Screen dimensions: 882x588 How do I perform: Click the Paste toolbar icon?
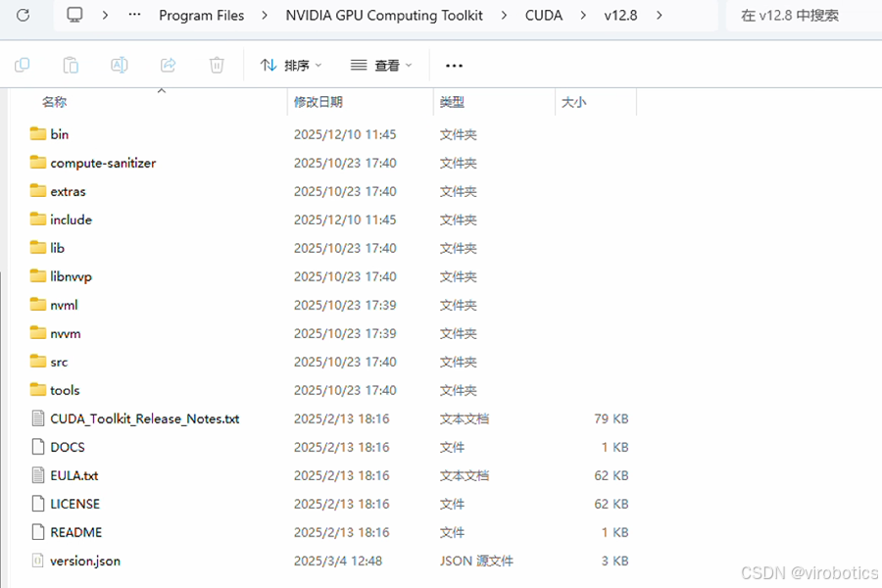[71, 66]
